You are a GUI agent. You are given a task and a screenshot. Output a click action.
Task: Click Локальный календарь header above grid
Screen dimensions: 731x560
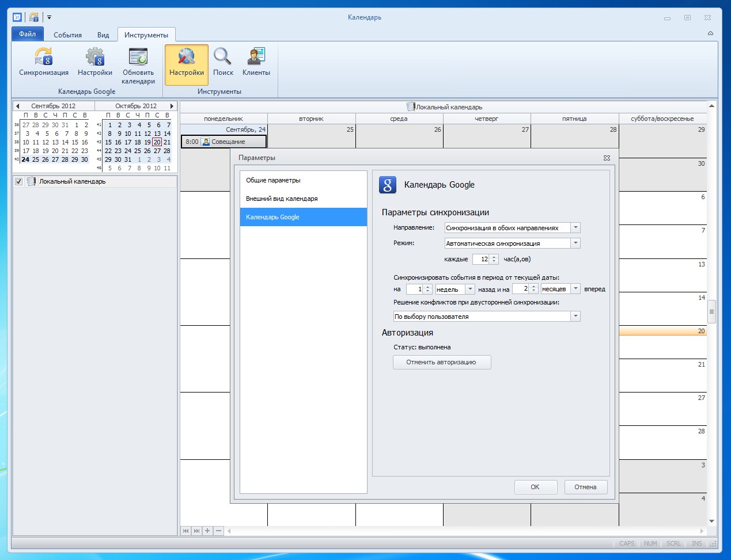[444, 107]
